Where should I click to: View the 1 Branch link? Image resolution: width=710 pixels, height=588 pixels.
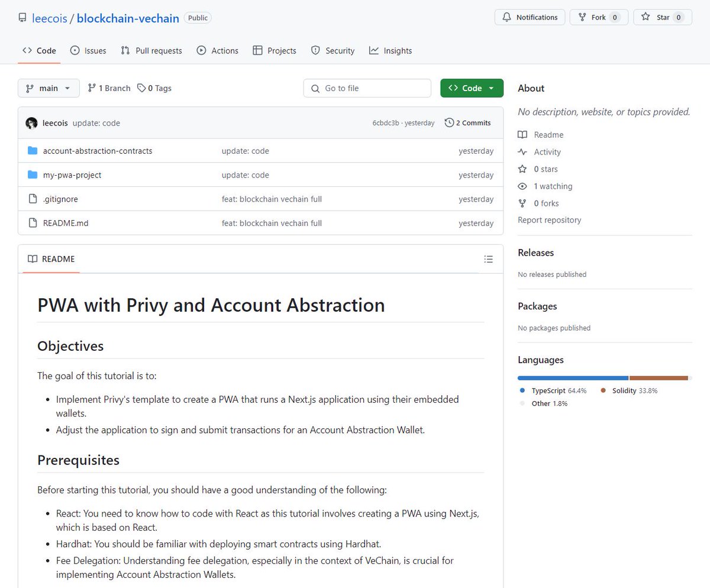[x=109, y=88]
